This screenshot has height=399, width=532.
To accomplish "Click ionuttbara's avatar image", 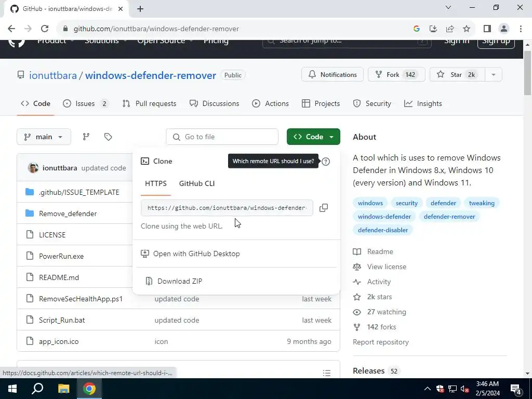I will (x=33, y=168).
